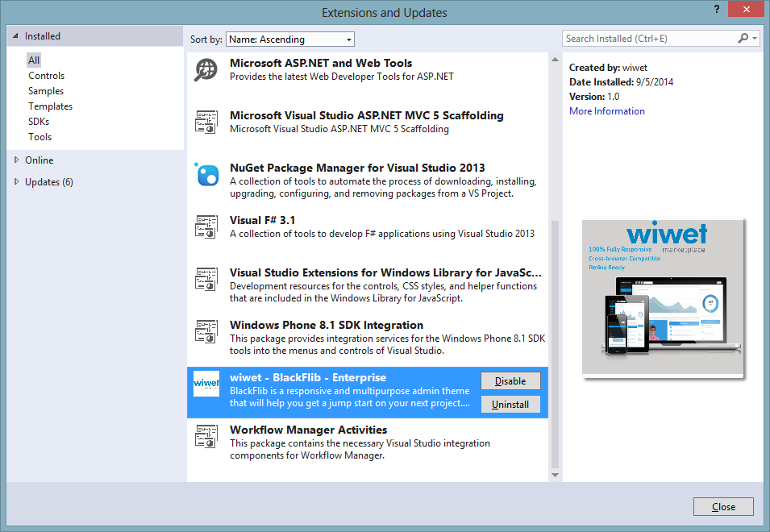
Task: Click the Windows Phone 8.1 SDK icon
Action: pyautogui.click(x=206, y=331)
